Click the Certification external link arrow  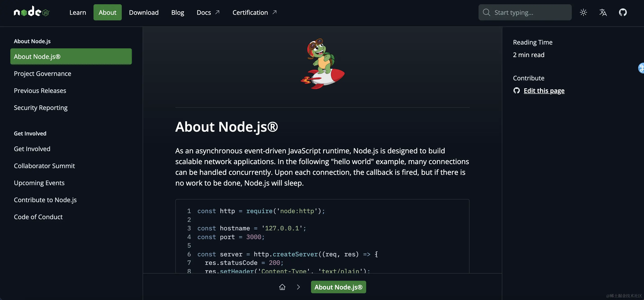coord(274,12)
